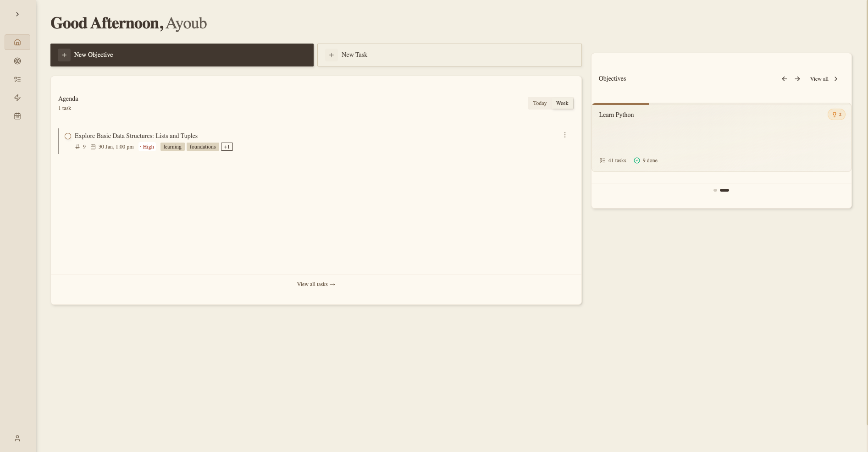Viewport: 868px width, 452px height.
Task: Open the target Objectives icon in sidebar
Action: pyautogui.click(x=17, y=61)
